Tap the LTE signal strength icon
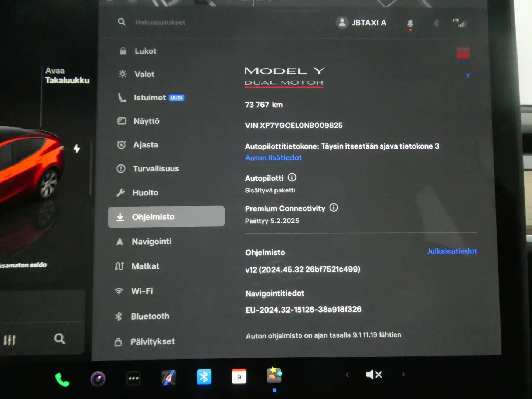The image size is (532, 399). click(460, 23)
